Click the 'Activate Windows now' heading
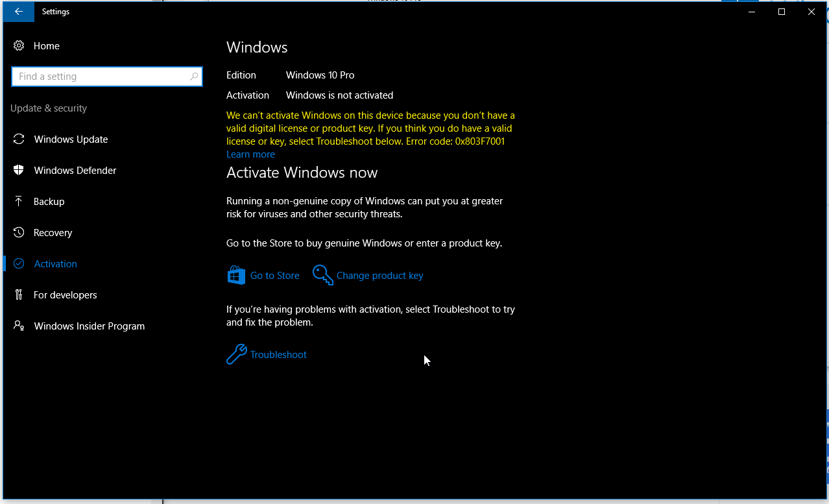829x504 pixels. 302,173
